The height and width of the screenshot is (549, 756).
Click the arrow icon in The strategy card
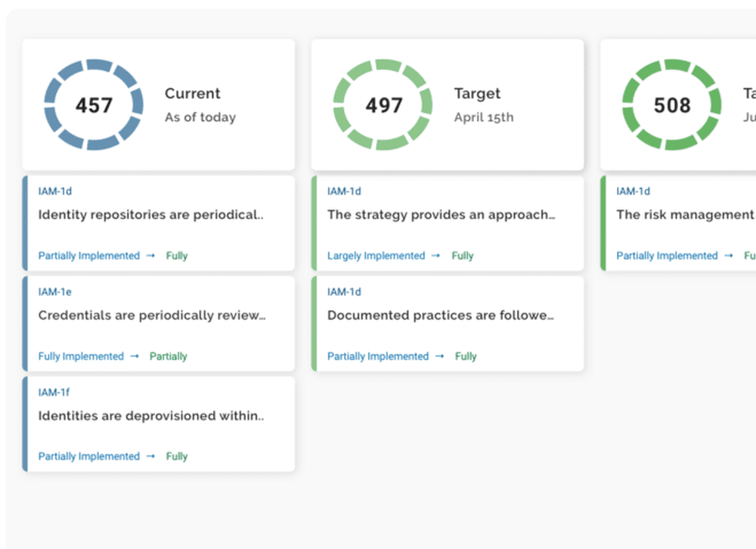coord(436,255)
